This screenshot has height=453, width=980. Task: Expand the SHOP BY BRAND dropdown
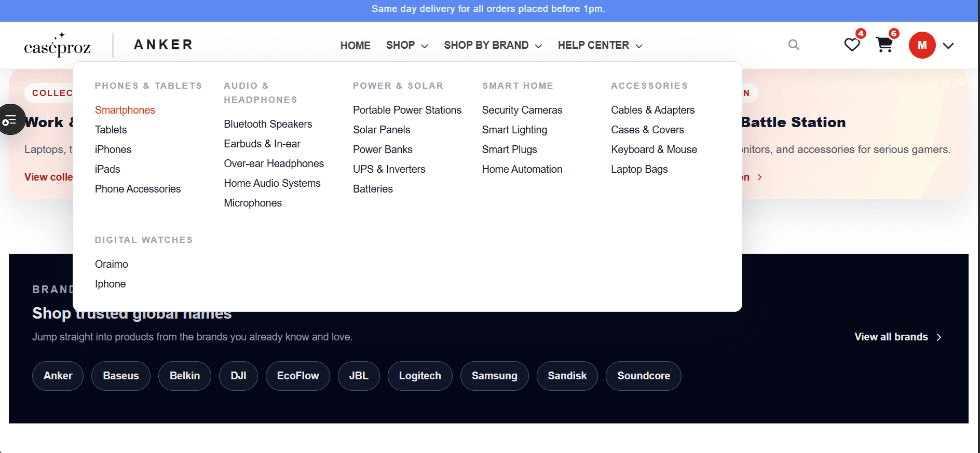tap(493, 46)
